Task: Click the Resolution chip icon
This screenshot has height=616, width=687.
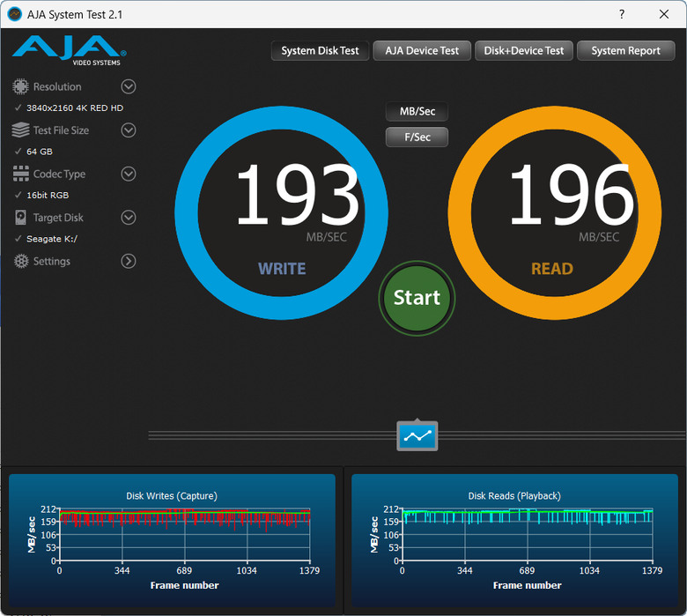Action: pyautogui.click(x=20, y=86)
